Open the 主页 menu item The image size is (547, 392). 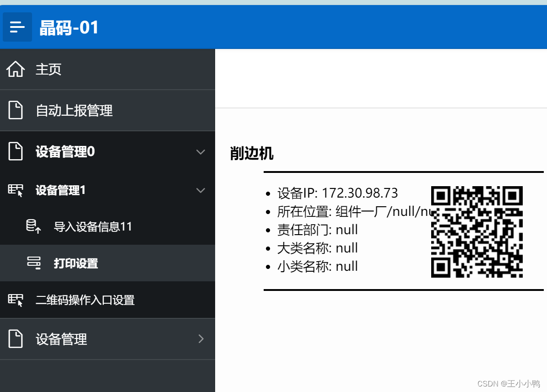pyautogui.click(x=108, y=69)
